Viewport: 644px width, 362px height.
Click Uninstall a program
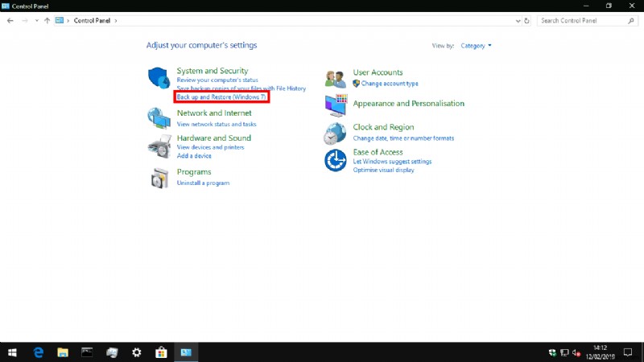[x=203, y=183]
